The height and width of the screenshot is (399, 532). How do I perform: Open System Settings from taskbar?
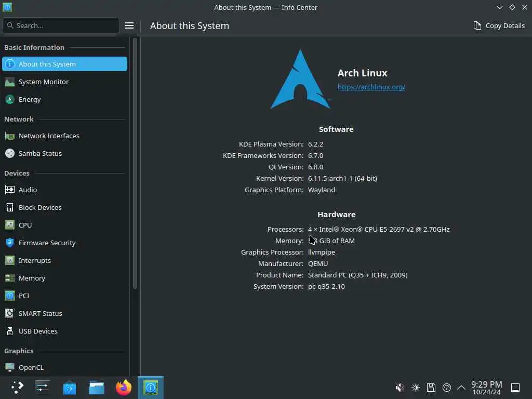(43, 388)
